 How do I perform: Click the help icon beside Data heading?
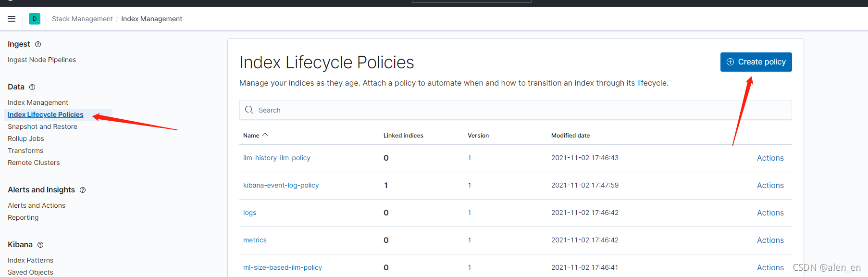point(32,87)
